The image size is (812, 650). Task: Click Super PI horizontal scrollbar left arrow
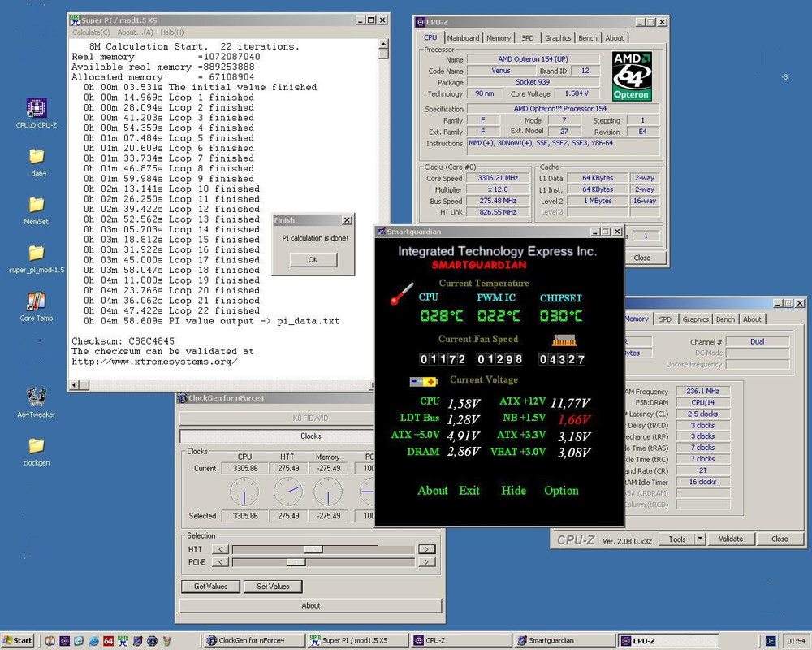(x=74, y=384)
